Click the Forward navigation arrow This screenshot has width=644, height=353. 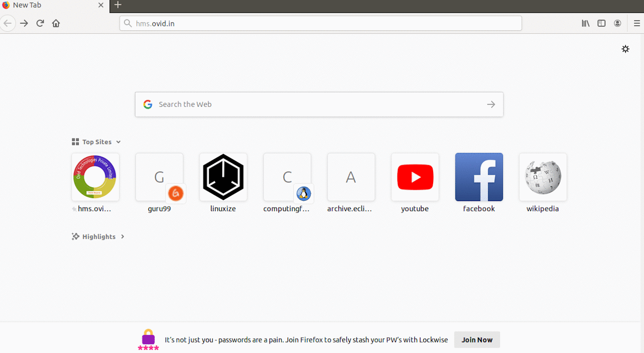pyautogui.click(x=24, y=23)
